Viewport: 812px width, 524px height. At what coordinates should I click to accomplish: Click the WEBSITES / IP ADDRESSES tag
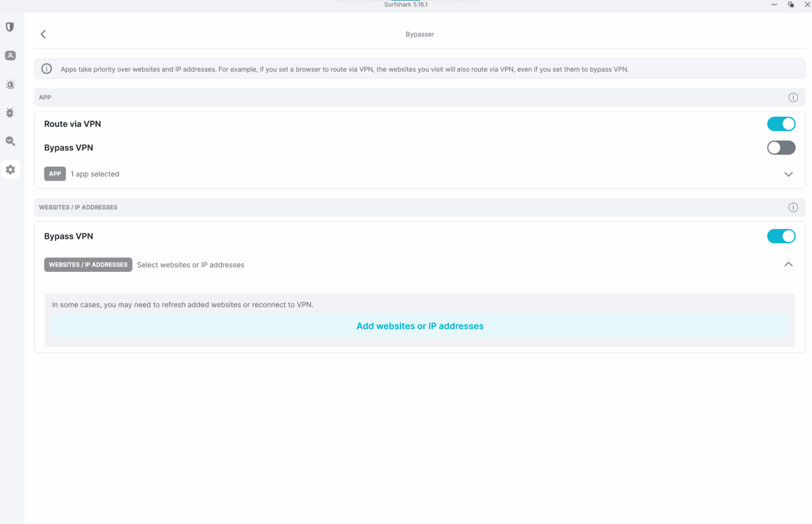(88, 265)
